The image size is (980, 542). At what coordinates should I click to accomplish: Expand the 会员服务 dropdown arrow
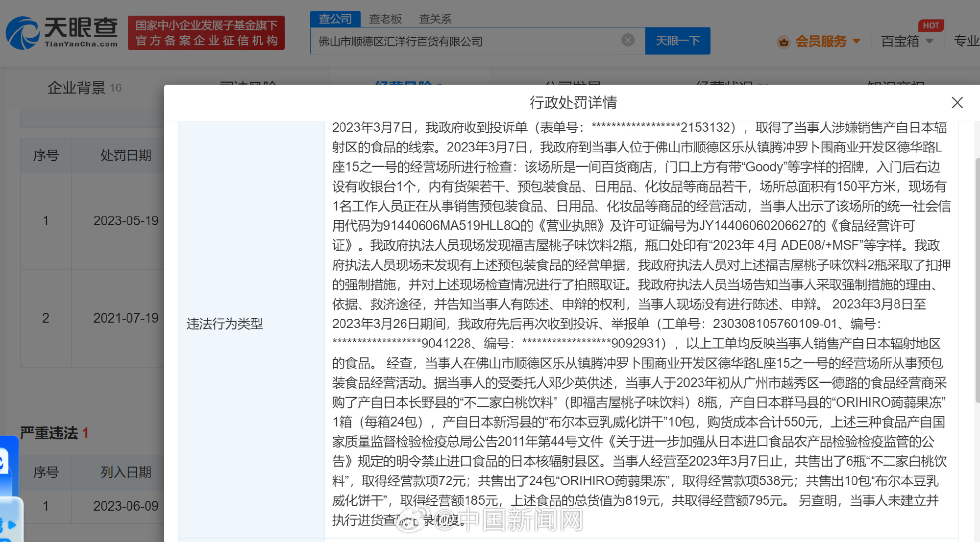(857, 41)
